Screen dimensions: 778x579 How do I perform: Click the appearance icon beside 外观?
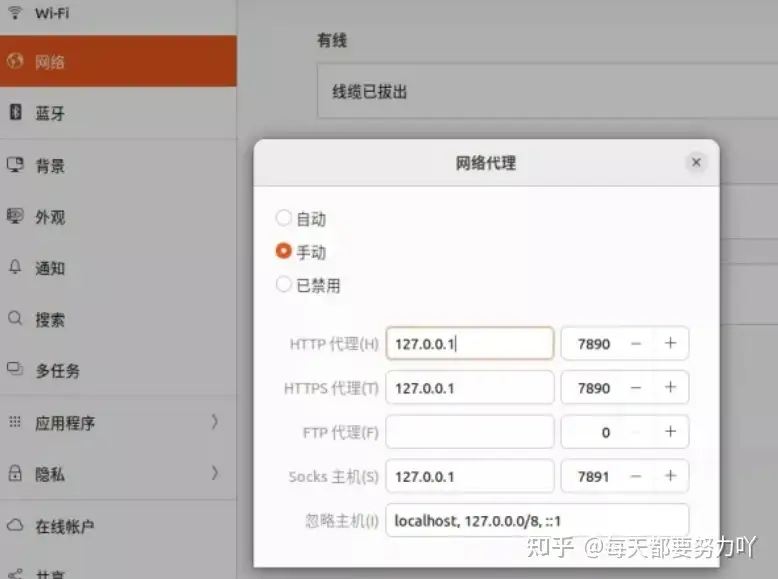tap(15, 216)
